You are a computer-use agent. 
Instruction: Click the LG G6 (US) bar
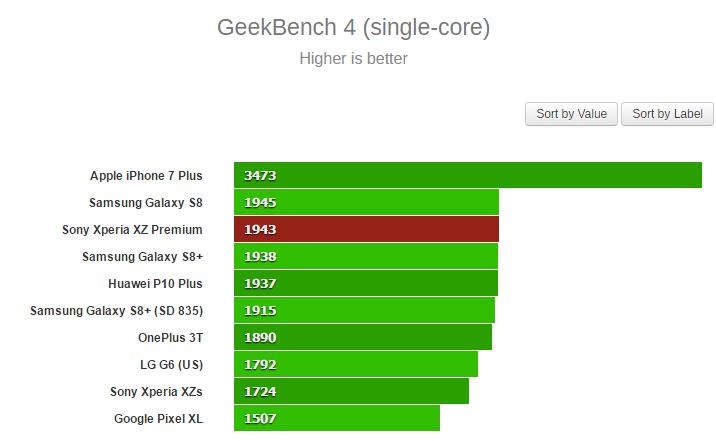click(x=355, y=364)
